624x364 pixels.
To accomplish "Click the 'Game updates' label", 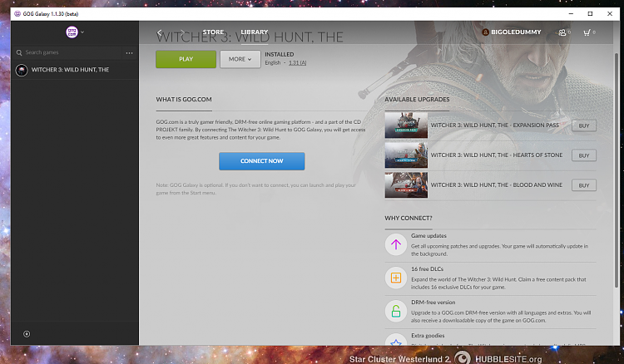I will point(428,236).
